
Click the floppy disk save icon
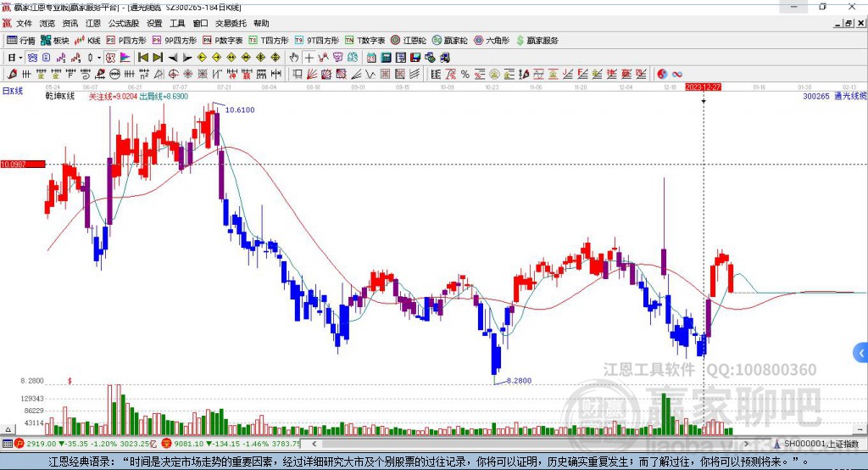point(415,58)
